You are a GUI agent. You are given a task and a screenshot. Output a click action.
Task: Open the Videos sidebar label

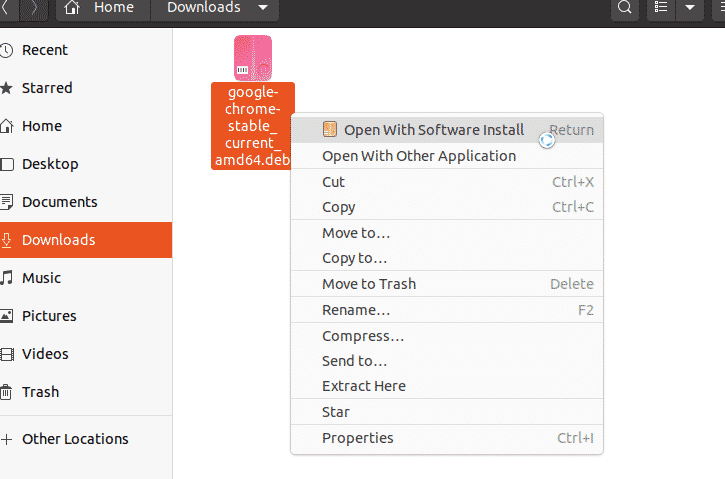click(45, 354)
